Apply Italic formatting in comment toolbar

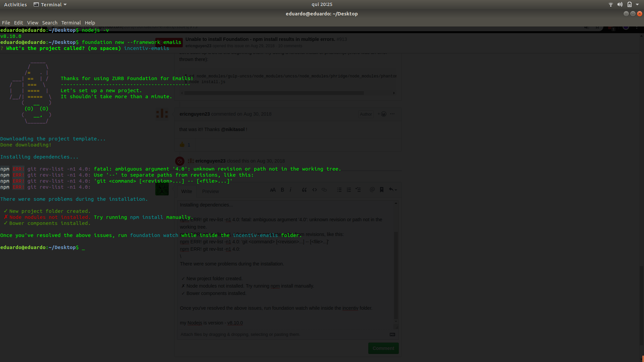[290, 190]
